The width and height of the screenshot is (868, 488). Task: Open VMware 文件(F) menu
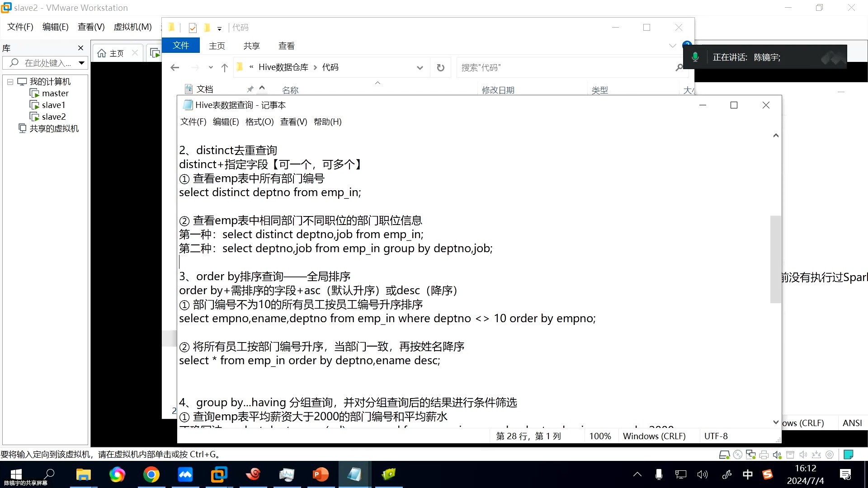pyautogui.click(x=20, y=27)
